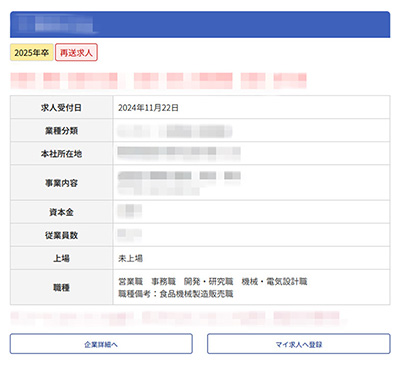Open the 企業詳細へ button

pyautogui.click(x=101, y=344)
